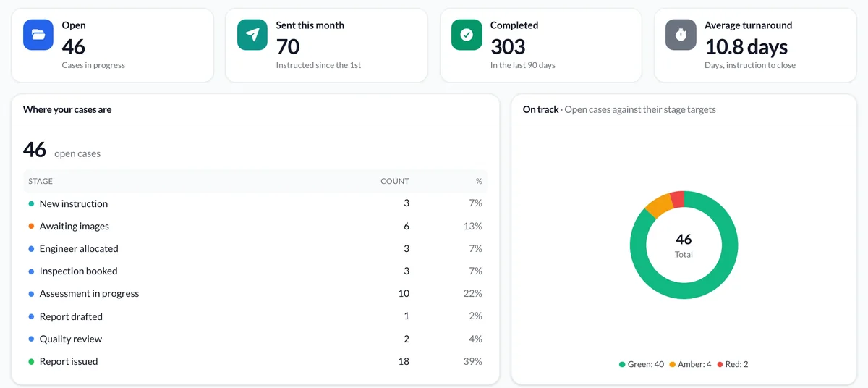Click the Where your cases are heading
Screen dimensions: 868x388
67,109
